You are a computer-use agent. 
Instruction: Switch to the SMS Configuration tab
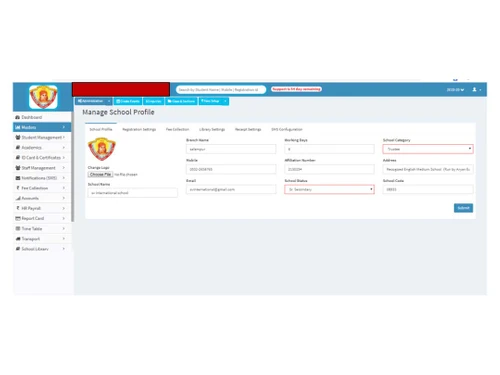(x=287, y=129)
